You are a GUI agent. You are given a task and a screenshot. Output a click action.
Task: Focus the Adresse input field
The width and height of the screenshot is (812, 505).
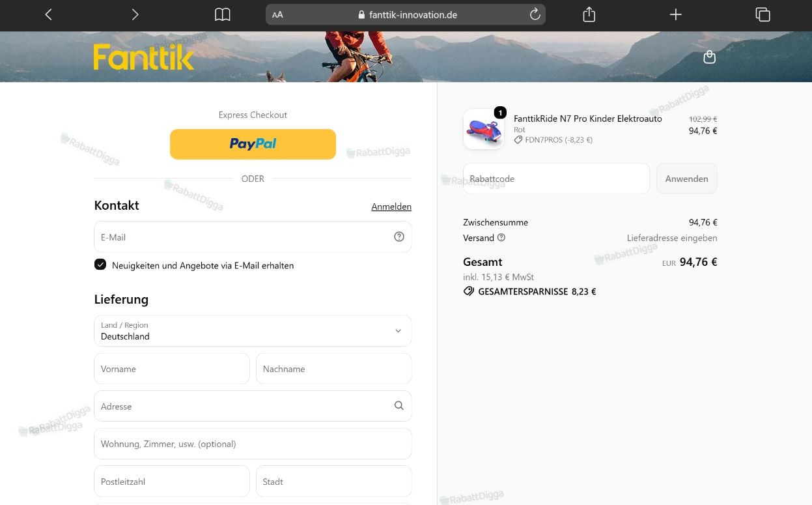click(253, 406)
